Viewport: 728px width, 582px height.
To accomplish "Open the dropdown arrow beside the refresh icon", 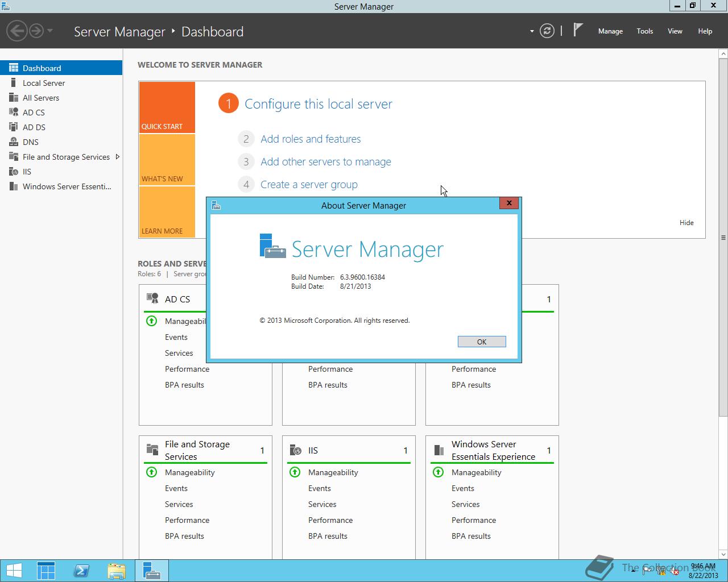I will point(531,31).
